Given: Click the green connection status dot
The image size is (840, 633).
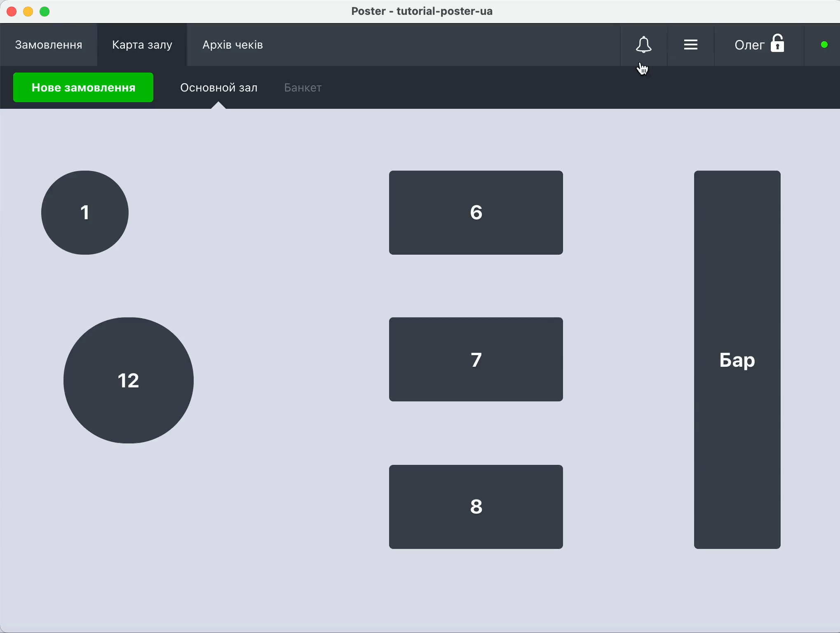Looking at the screenshot, I should [x=824, y=45].
